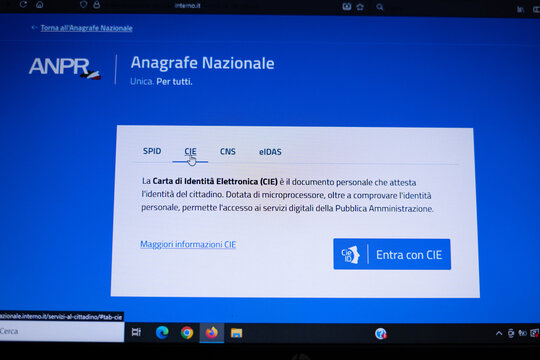Click the interno.it address bar

click(x=187, y=6)
